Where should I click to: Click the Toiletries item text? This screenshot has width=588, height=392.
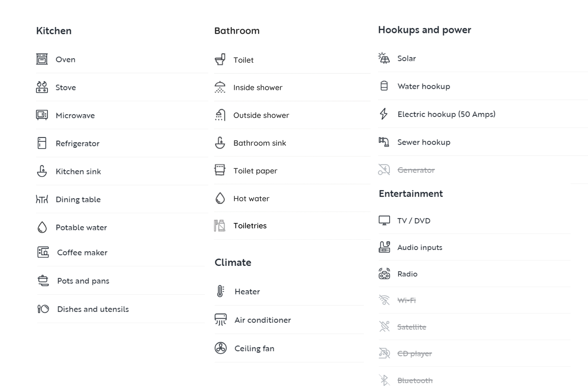pos(250,226)
